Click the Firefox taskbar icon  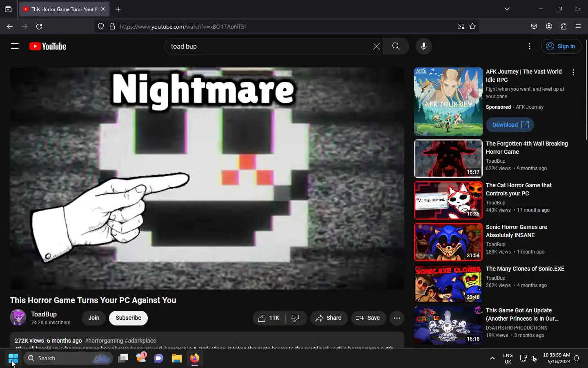(195, 358)
